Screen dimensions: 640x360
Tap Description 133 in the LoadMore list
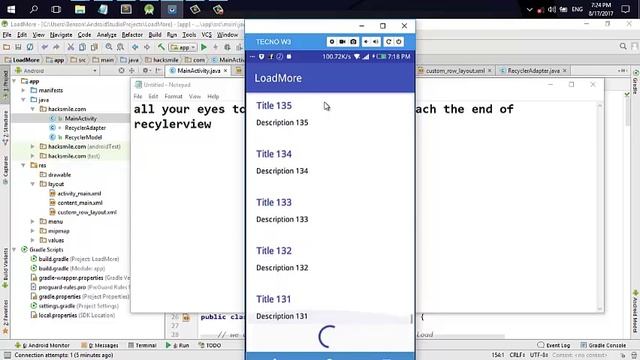click(x=282, y=220)
